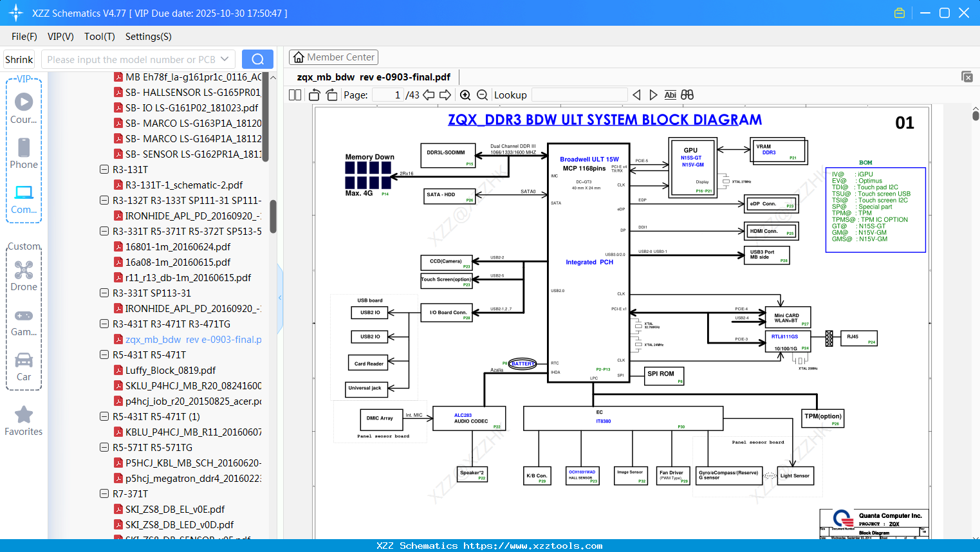
Task: Go to the next page arrow
Action: (445, 95)
